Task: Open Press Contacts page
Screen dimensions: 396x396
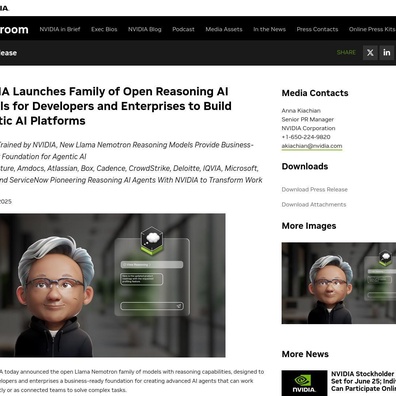Action: (317, 29)
